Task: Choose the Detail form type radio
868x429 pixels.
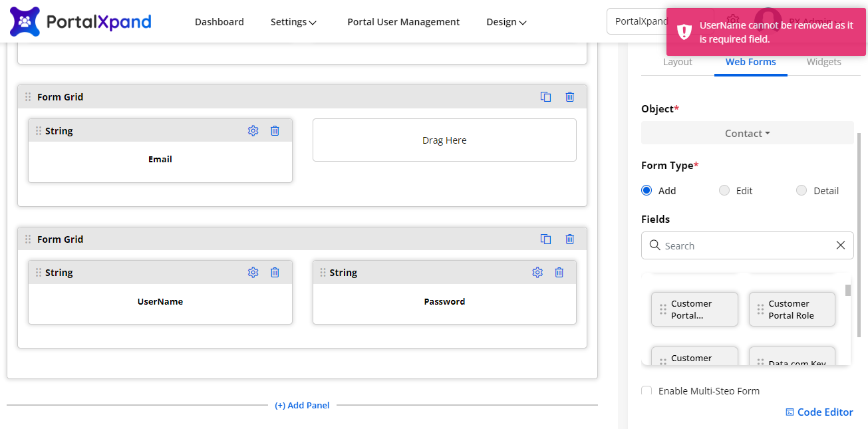Action: point(801,191)
